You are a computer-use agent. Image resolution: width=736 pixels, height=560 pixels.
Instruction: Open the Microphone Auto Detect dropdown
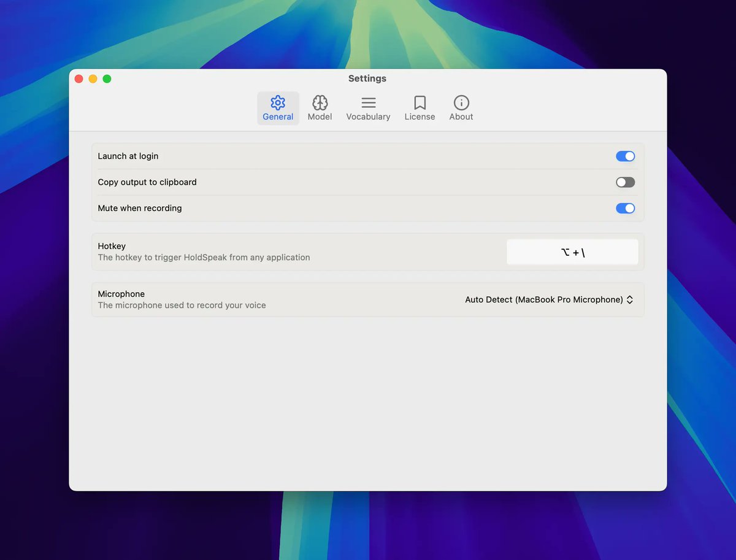(x=544, y=300)
